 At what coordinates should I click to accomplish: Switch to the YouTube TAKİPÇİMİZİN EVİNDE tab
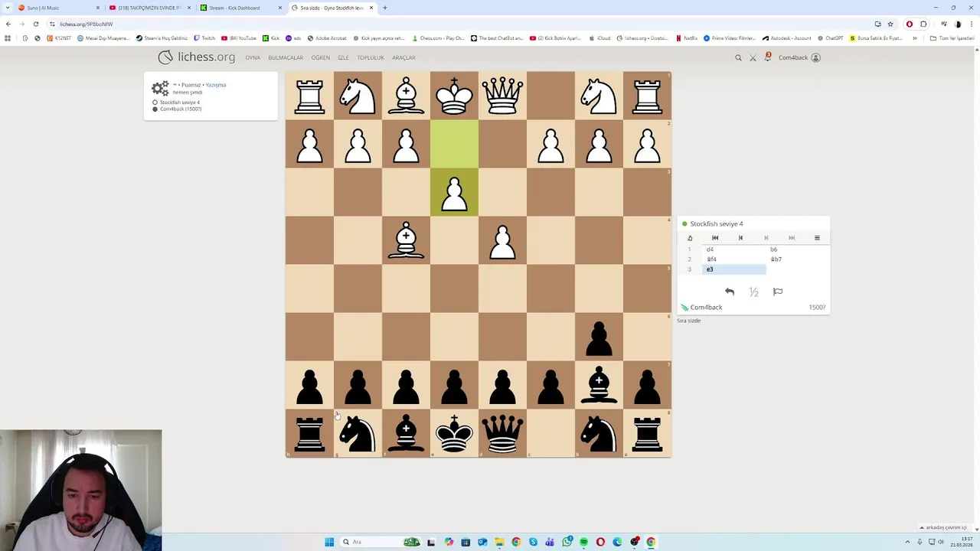point(149,8)
